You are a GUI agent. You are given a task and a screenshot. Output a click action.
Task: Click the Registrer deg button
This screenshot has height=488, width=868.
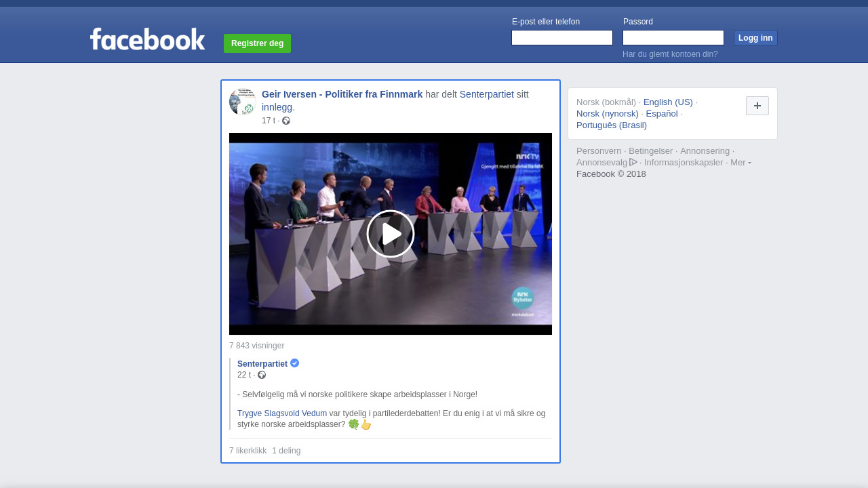[257, 43]
